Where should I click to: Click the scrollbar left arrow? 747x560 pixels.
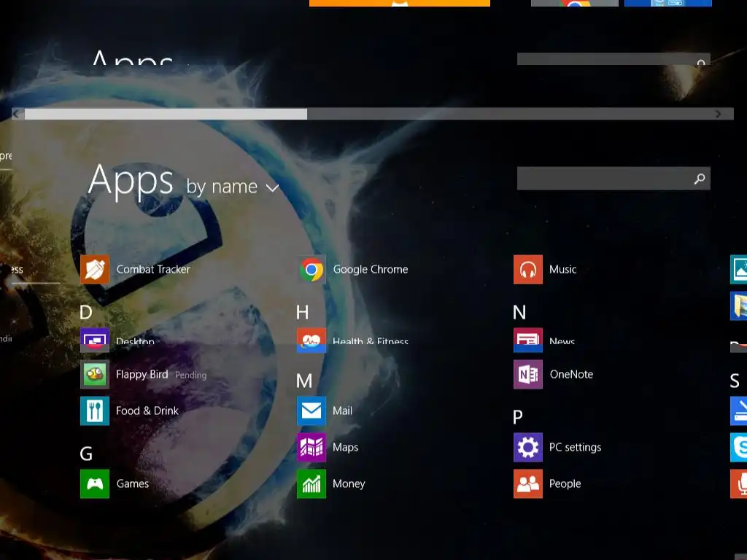(18, 114)
